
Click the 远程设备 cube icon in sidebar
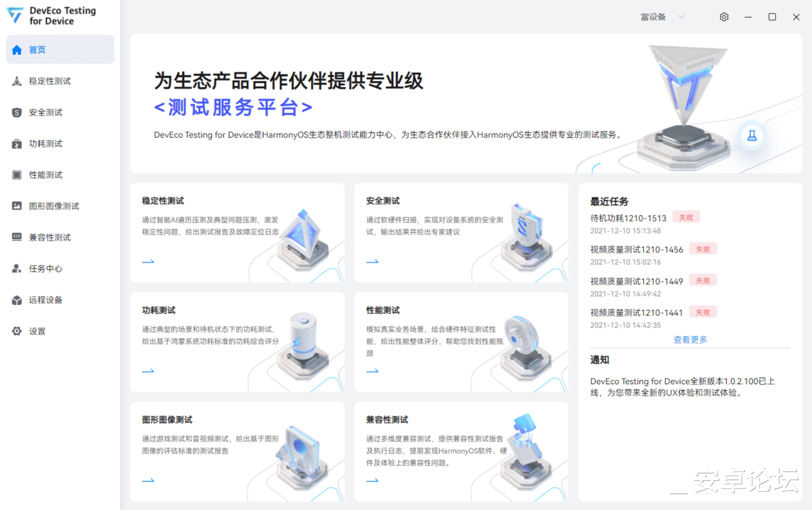pos(17,300)
